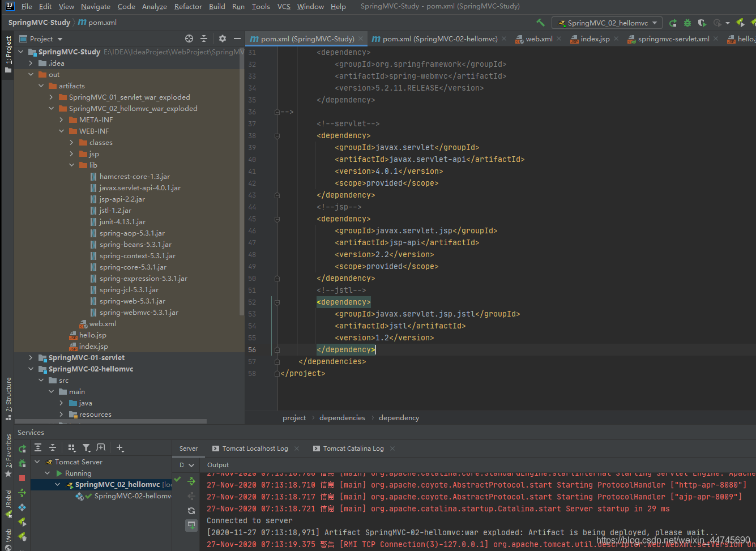Image resolution: width=756 pixels, height=551 pixels.
Task: Hide the Project panel with minimize icon
Action: point(237,39)
